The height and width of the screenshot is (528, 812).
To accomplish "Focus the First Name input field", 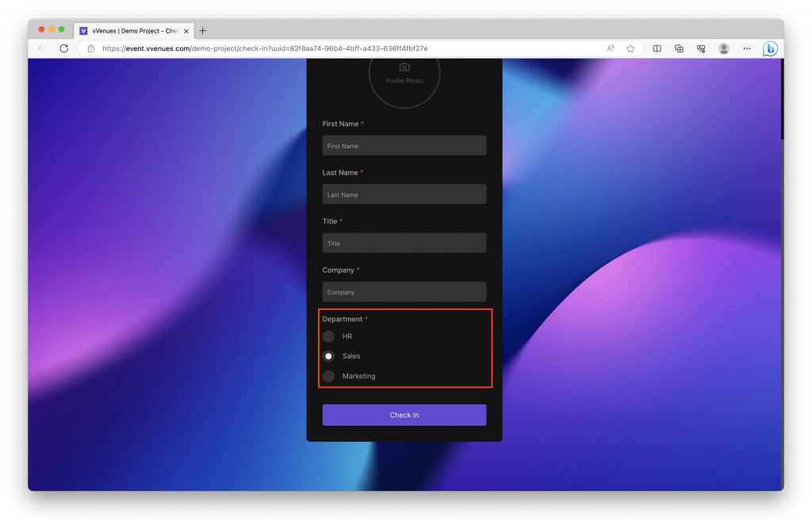I will pyautogui.click(x=404, y=145).
